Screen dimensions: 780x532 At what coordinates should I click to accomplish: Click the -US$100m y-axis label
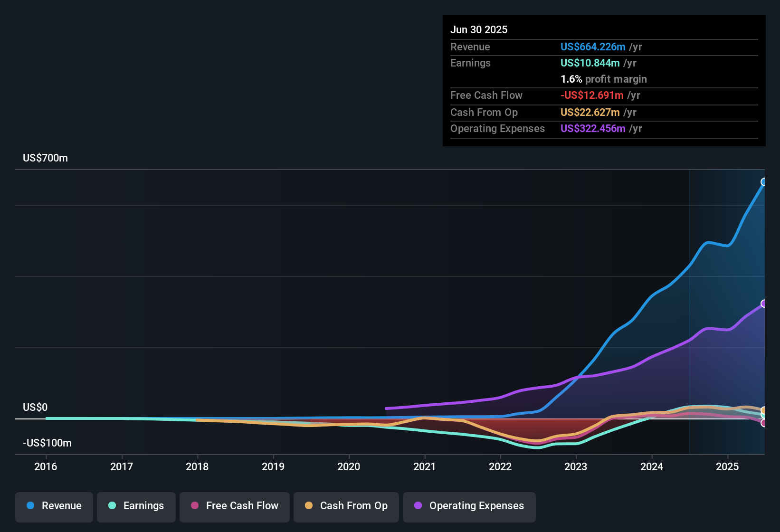[x=47, y=443]
